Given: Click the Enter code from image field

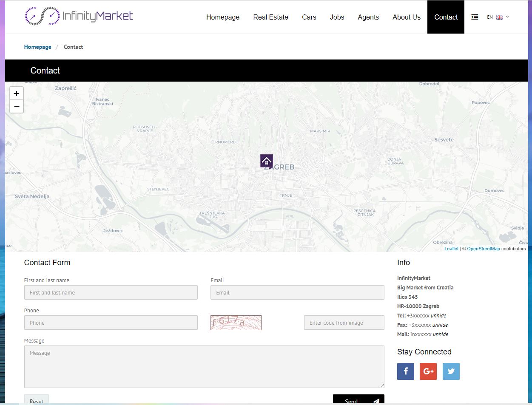Looking at the screenshot, I should [344, 323].
